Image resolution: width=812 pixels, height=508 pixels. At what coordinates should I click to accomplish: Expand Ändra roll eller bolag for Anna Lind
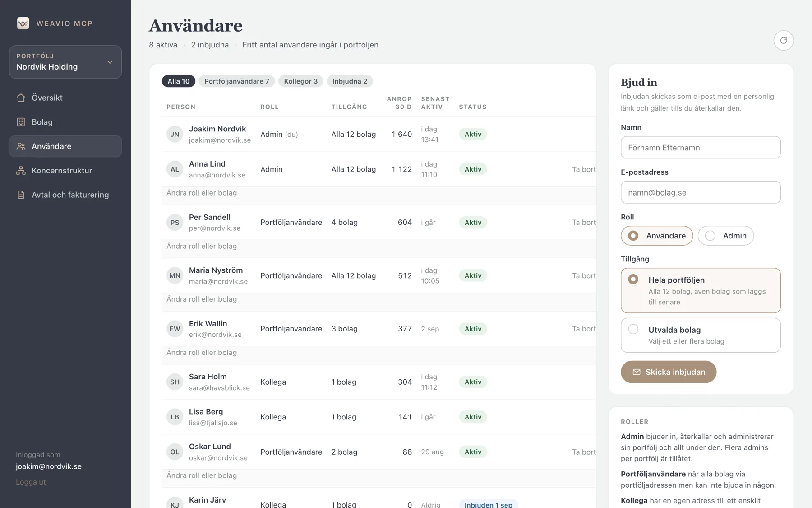click(202, 193)
